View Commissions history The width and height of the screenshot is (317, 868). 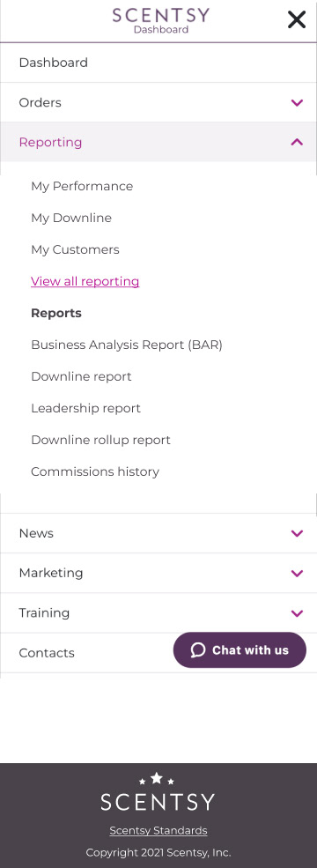point(95,471)
